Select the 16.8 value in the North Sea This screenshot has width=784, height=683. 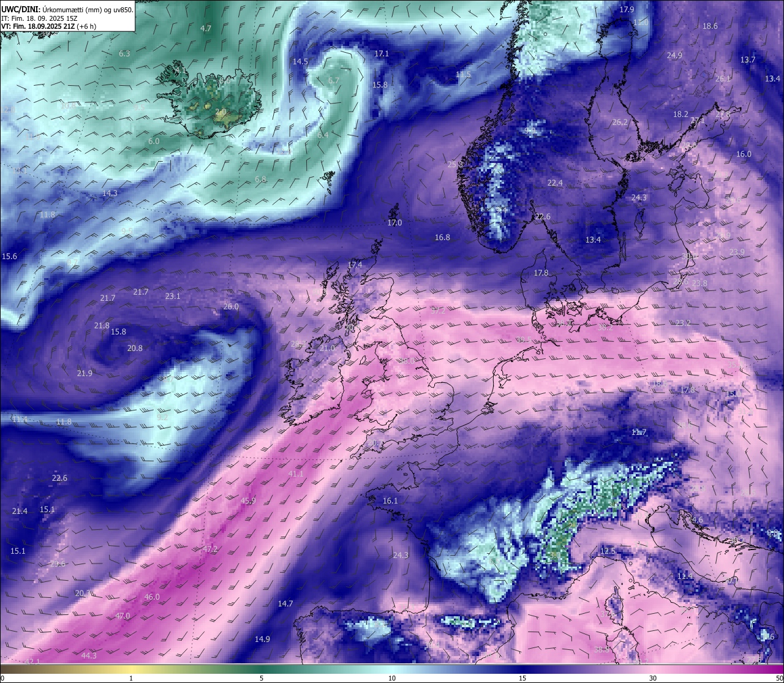(442, 238)
